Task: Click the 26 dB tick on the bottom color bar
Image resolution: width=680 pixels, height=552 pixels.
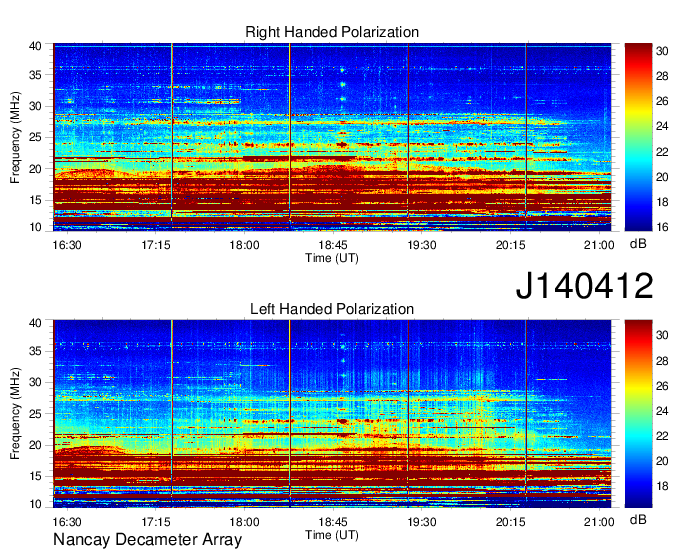Action: [x=662, y=386]
